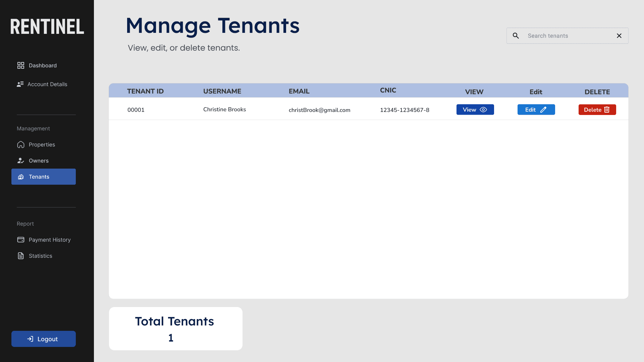
Task: Go to Payment History page
Action: (x=50, y=240)
